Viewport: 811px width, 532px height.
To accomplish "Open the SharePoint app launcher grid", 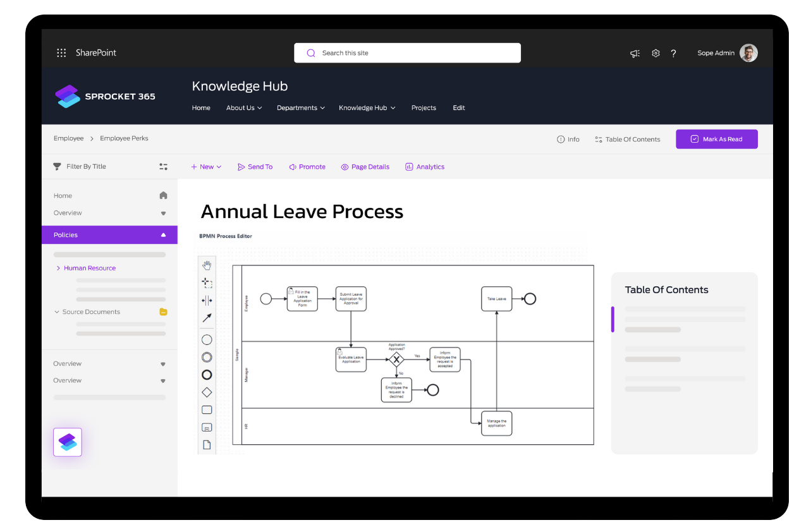I will pyautogui.click(x=61, y=52).
